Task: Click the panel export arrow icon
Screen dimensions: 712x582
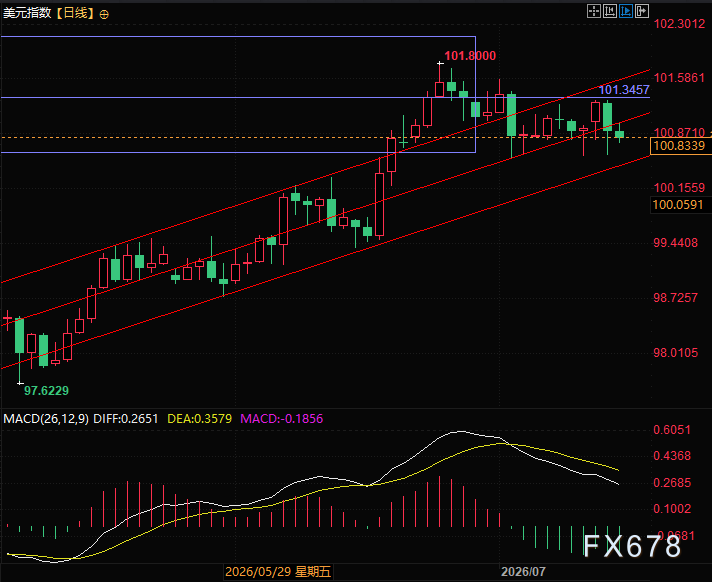Action: pyautogui.click(x=642, y=11)
